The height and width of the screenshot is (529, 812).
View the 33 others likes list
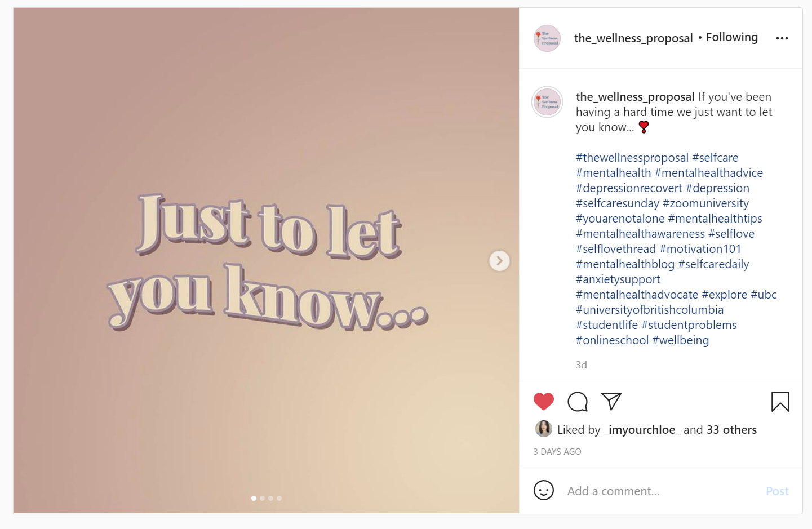click(732, 430)
